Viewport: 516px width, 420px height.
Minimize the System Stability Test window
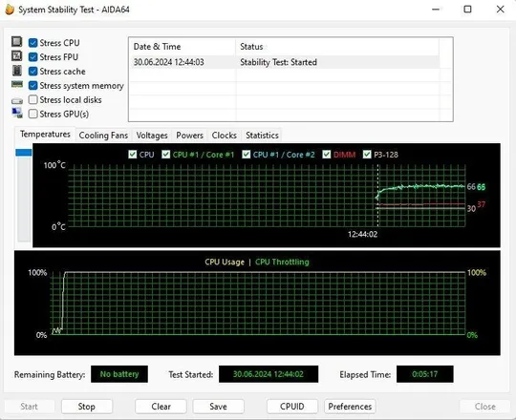[x=436, y=10]
